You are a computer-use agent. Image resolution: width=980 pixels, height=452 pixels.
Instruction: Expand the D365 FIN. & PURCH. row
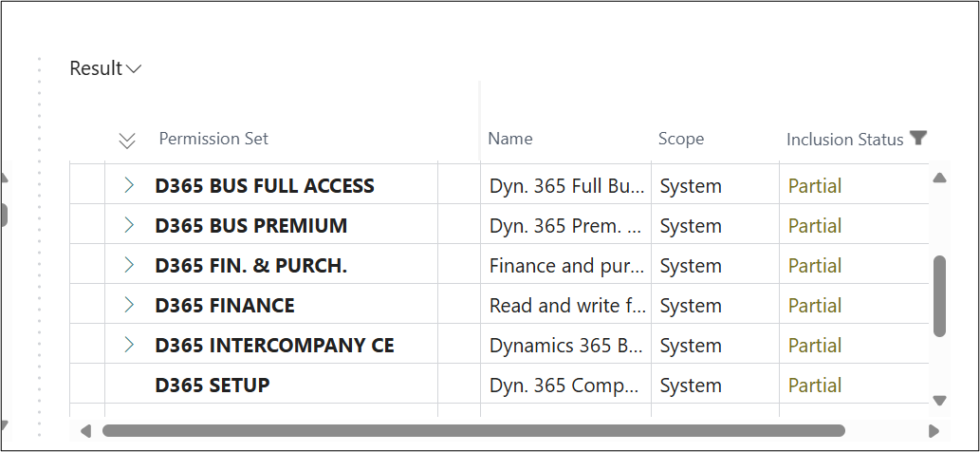click(129, 265)
